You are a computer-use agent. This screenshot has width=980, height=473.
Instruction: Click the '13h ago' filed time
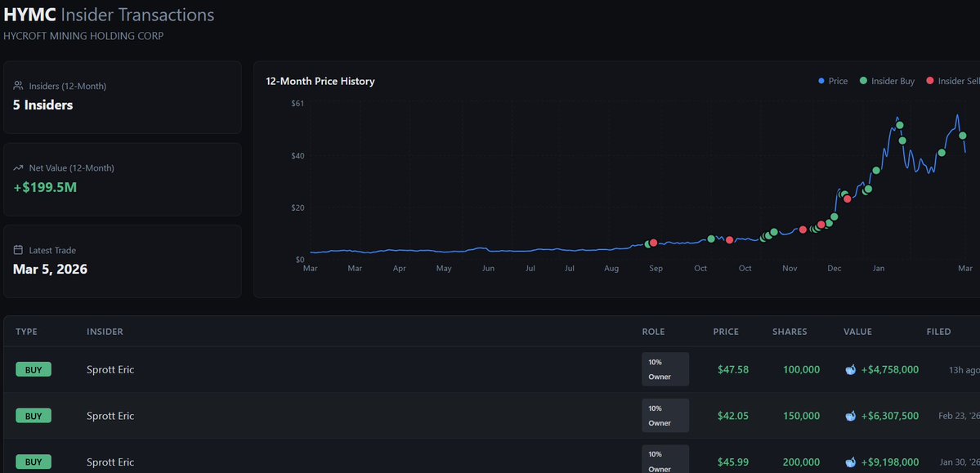(964, 370)
